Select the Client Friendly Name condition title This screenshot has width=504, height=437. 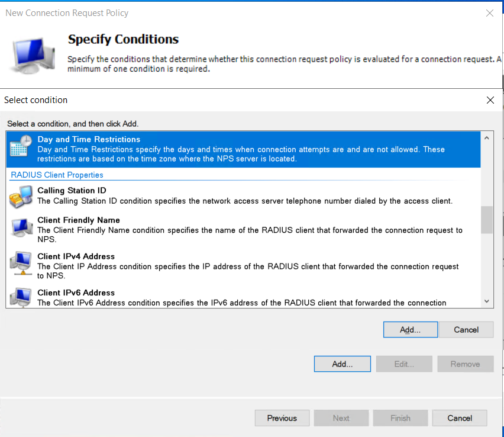(x=79, y=220)
